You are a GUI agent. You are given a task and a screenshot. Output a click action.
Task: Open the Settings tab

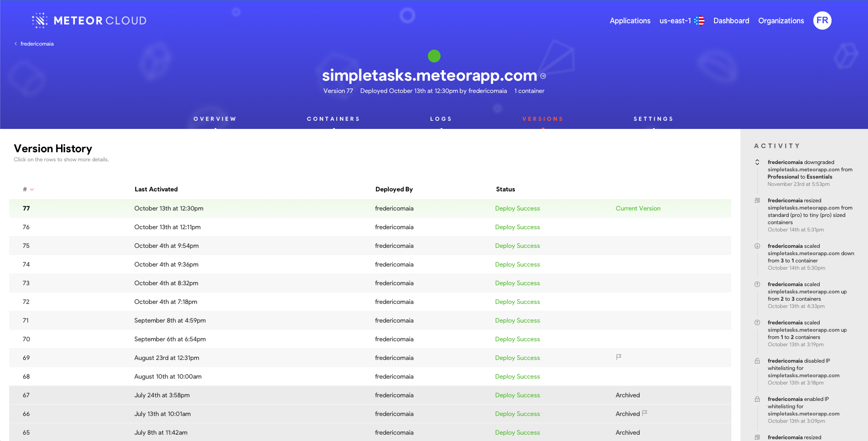(653, 119)
